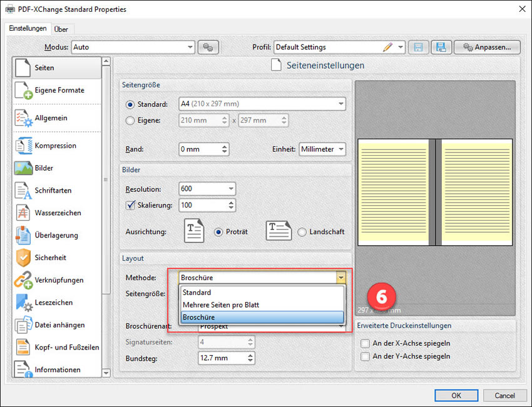
Task: Select the Datei anhängen icon
Action: click(23, 324)
